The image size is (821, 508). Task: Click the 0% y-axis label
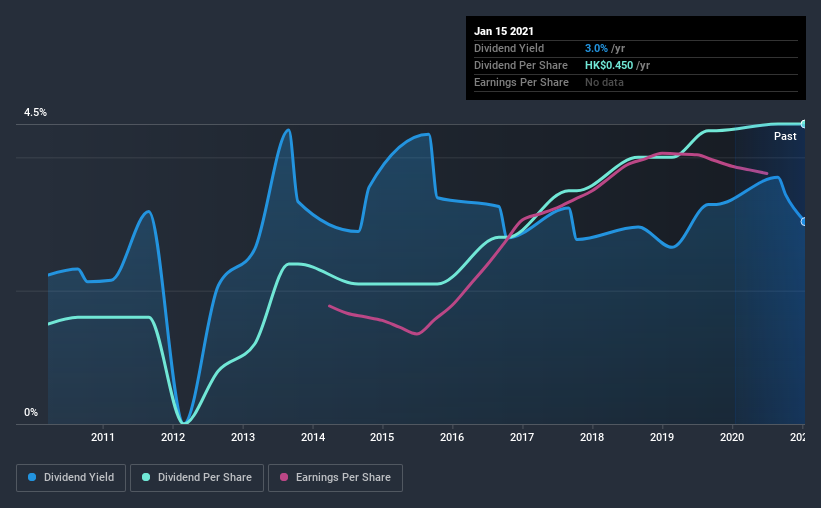(x=31, y=413)
